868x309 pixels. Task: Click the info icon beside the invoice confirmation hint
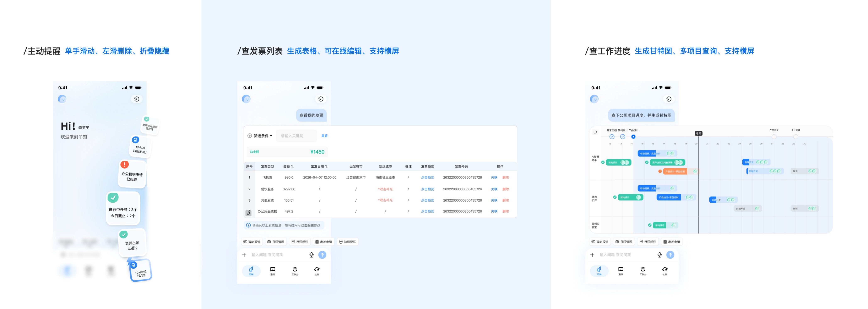tap(248, 225)
